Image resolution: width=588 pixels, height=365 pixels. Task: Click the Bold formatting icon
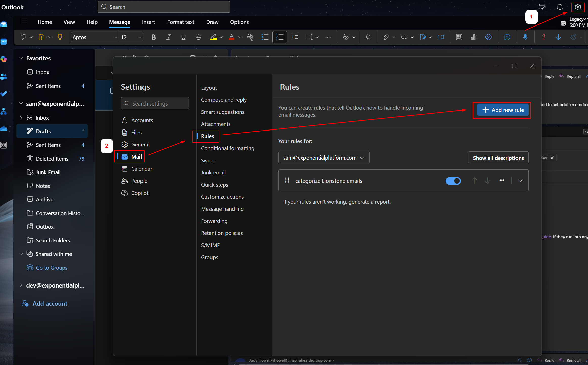tap(153, 37)
